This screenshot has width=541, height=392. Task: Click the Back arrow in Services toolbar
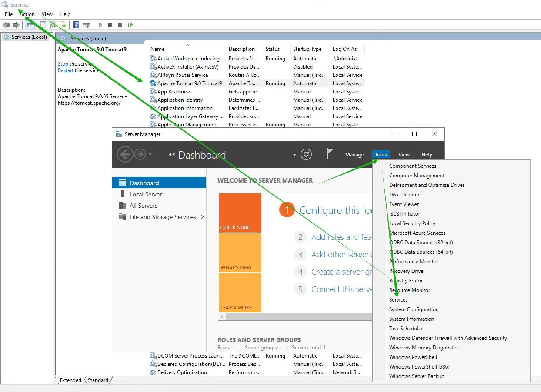tap(6, 25)
